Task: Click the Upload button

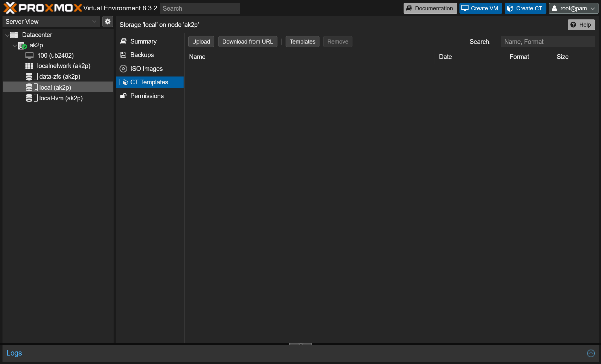Action: coord(201,41)
